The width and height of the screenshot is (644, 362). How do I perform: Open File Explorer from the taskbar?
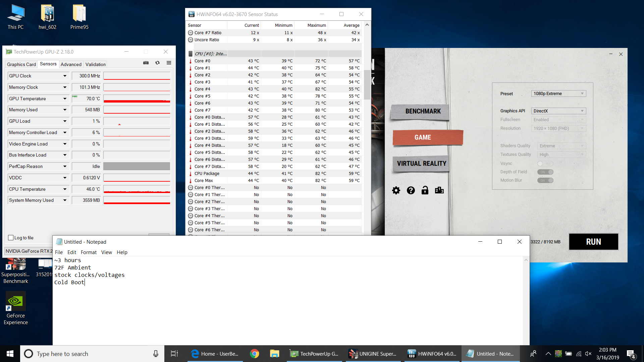(275, 354)
